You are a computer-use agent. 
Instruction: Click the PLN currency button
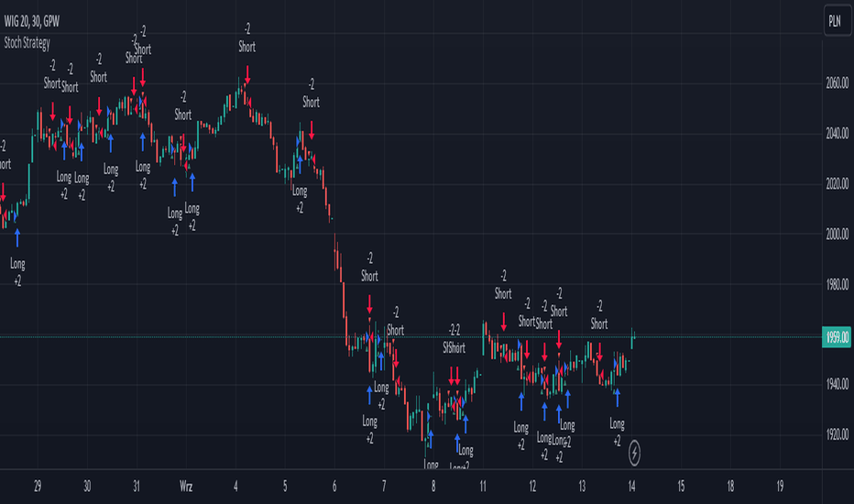click(x=837, y=21)
